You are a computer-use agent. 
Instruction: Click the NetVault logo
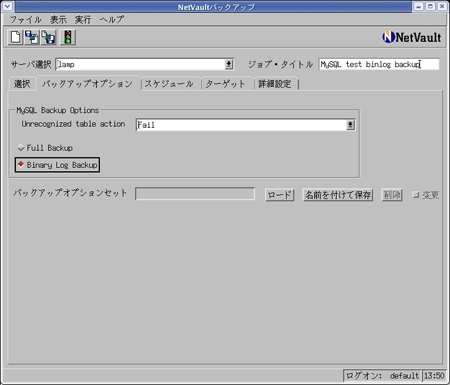[x=412, y=37]
